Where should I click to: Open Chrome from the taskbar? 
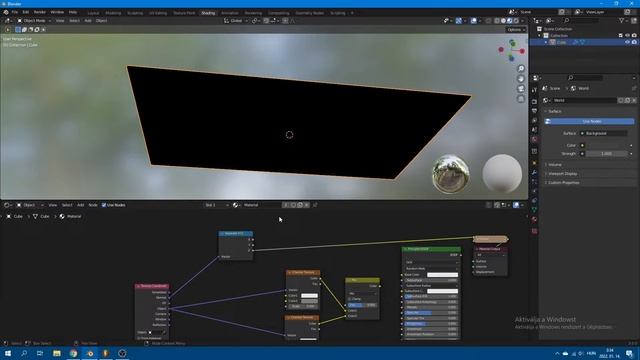pyautogui.click(x=73, y=353)
